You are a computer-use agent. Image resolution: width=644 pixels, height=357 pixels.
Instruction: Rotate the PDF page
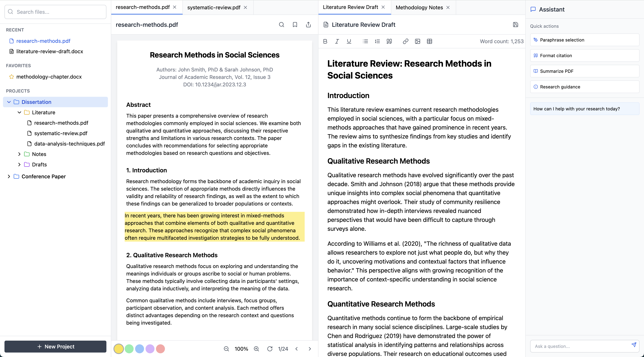[270, 349]
